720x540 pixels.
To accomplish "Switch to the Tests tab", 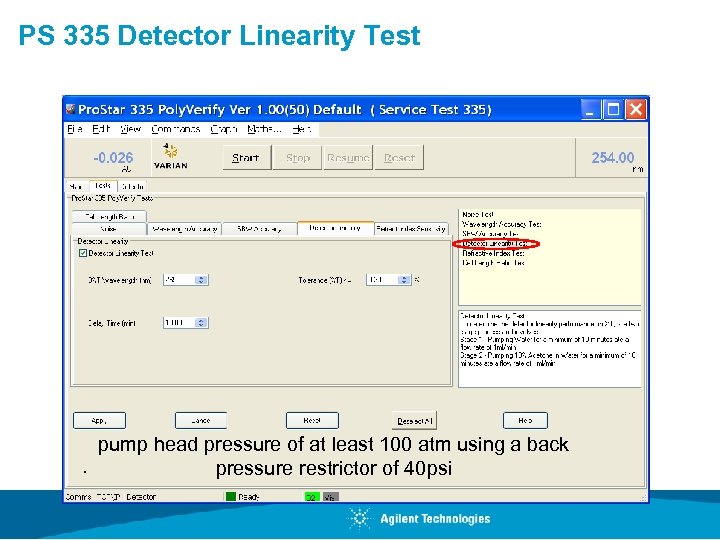I will click(x=103, y=186).
